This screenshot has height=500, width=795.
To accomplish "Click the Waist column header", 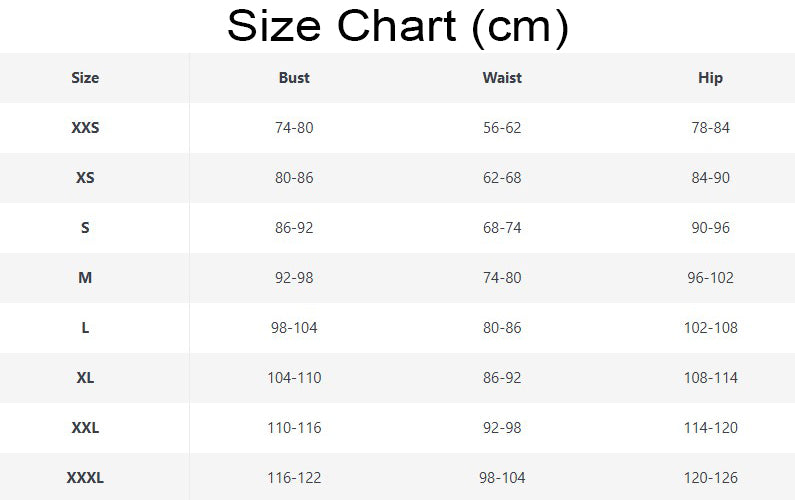I will tap(502, 78).
